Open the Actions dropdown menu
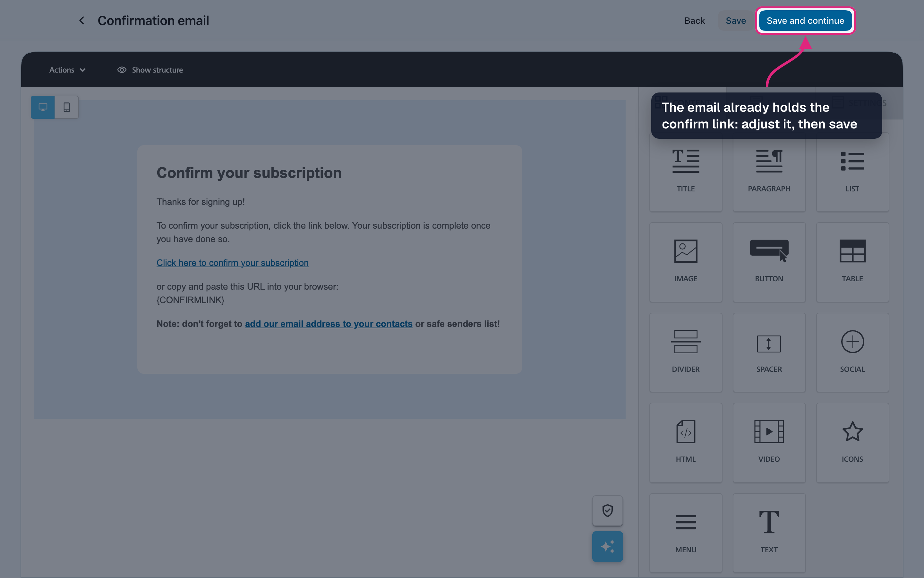The width and height of the screenshot is (924, 578). (x=67, y=70)
